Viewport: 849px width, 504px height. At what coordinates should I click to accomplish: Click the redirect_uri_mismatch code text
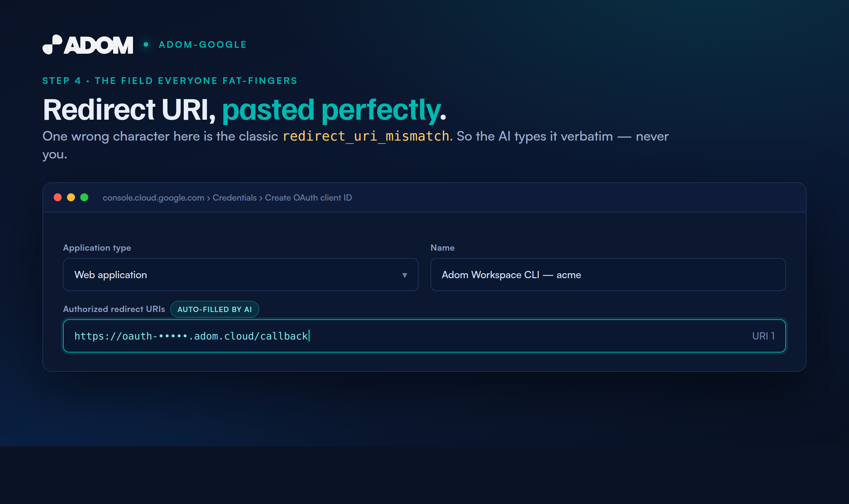(366, 136)
